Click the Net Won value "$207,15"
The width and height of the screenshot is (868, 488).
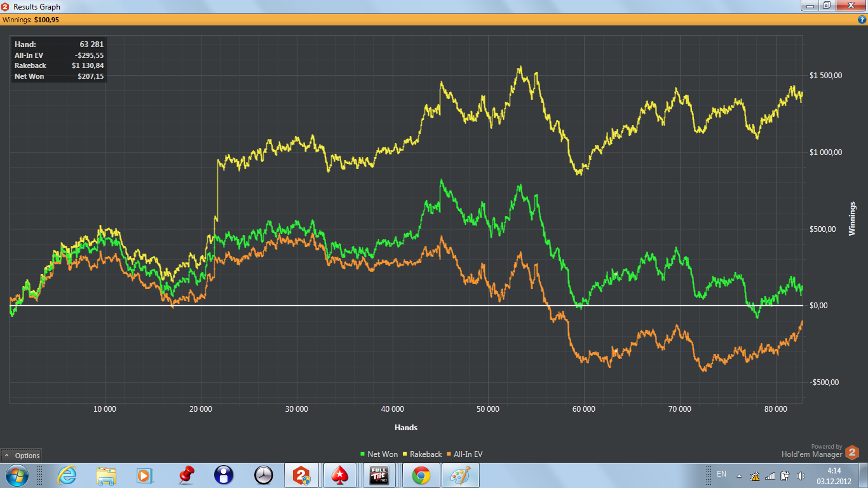tap(90, 77)
